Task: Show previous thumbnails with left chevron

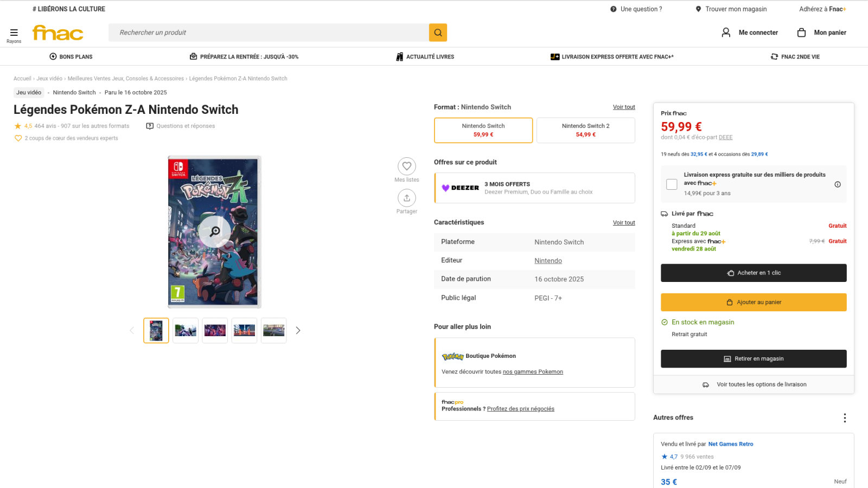Action: 131,330
